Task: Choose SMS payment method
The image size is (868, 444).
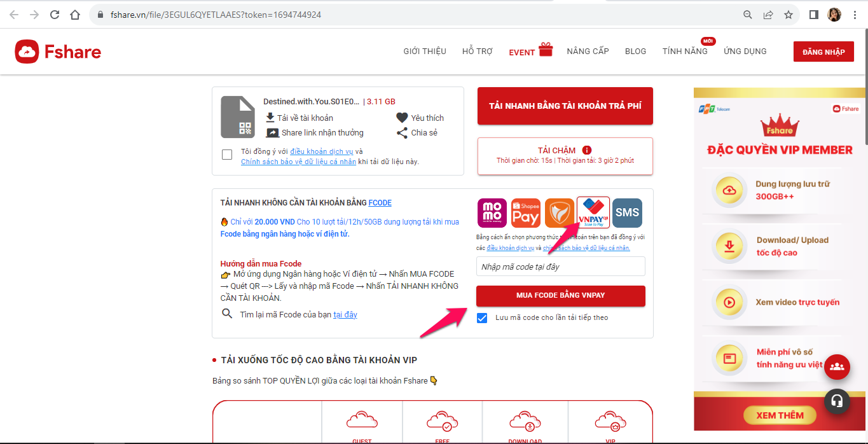Action: pos(627,213)
